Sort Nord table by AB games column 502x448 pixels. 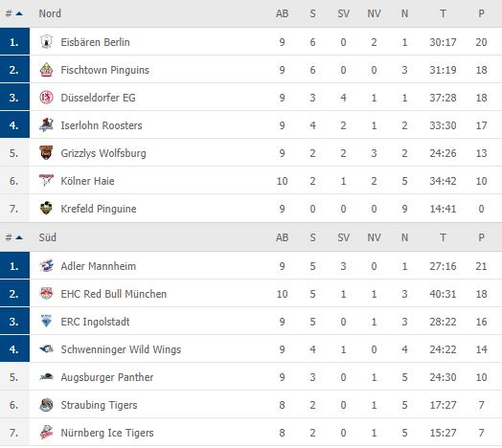tap(282, 13)
